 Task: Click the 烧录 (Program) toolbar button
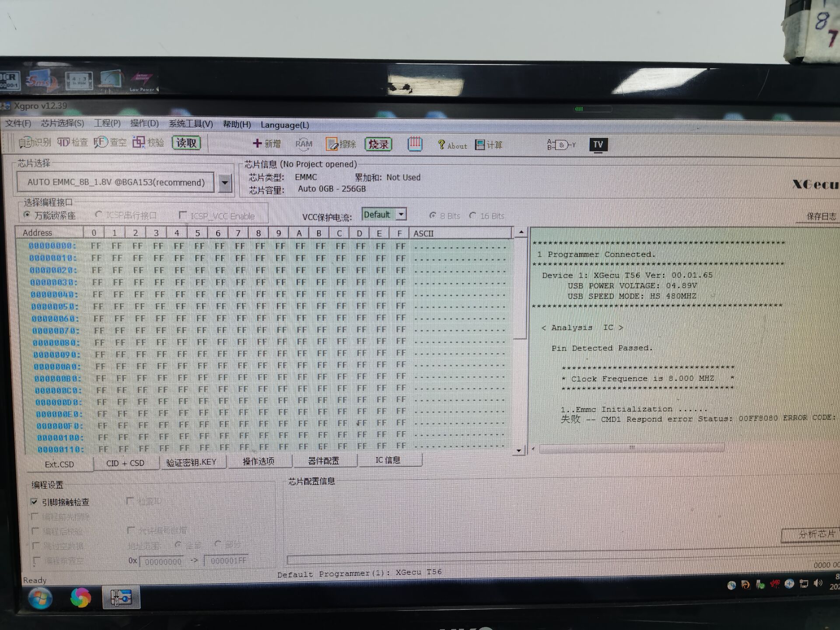tap(378, 144)
